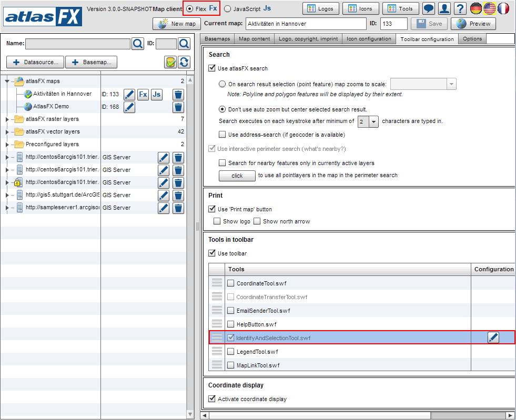
Task: Edit sampleserver1.arcgis GIS Server entry
Action: (164, 208)
